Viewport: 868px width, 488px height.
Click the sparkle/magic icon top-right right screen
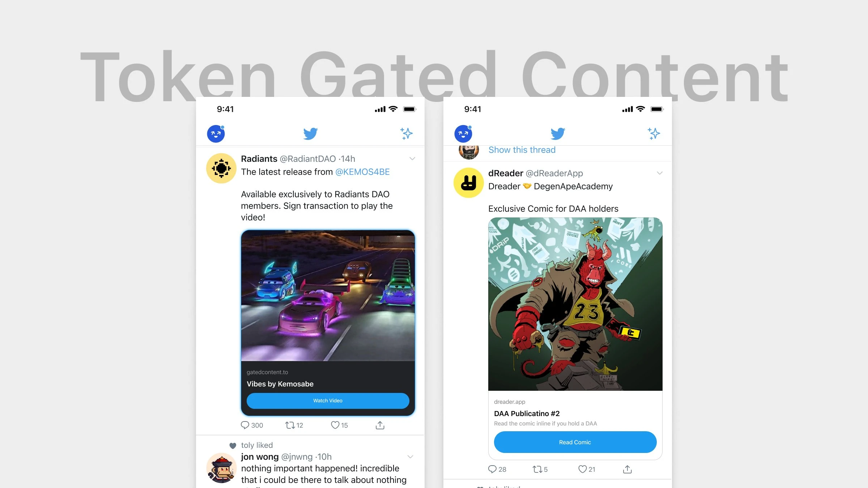(x=654, y=133)
